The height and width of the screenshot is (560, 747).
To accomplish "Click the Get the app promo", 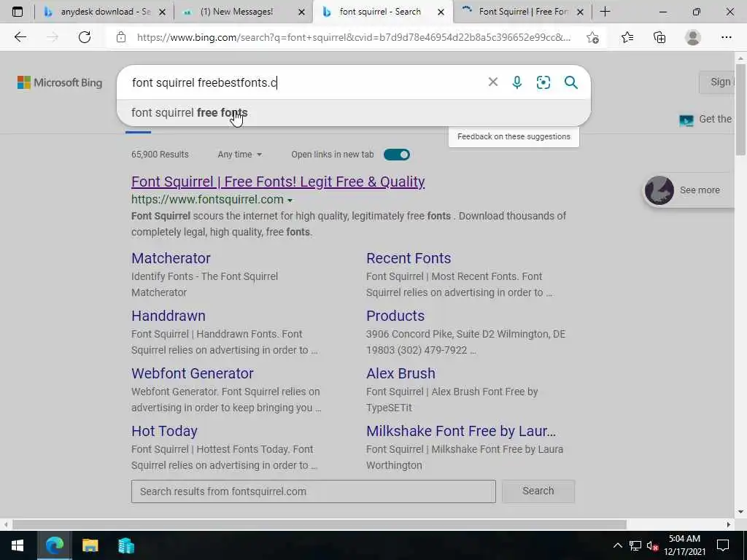I will tap(705, 119).
